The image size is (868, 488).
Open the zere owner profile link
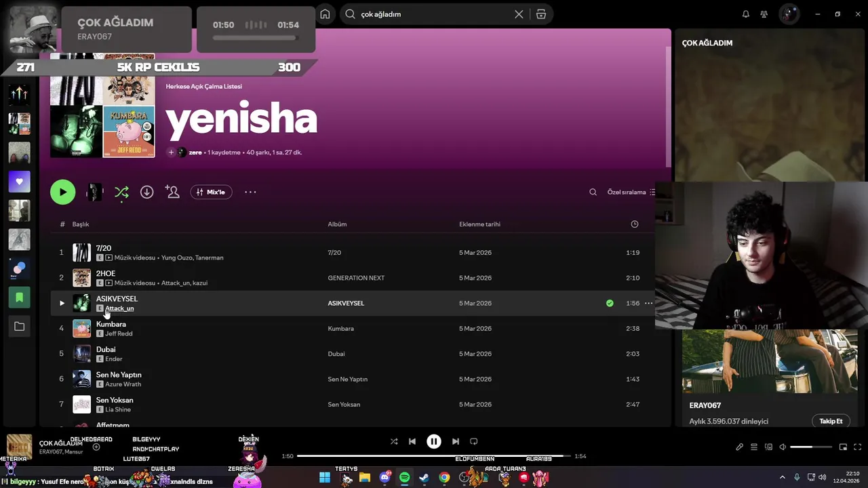(x=195, y=152)
